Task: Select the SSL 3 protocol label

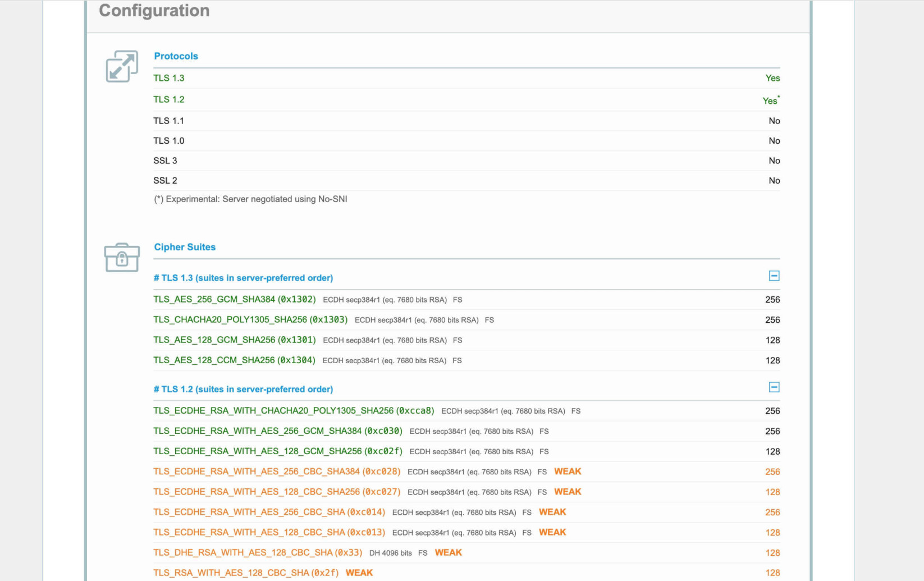Action: [x=165, y=161]
